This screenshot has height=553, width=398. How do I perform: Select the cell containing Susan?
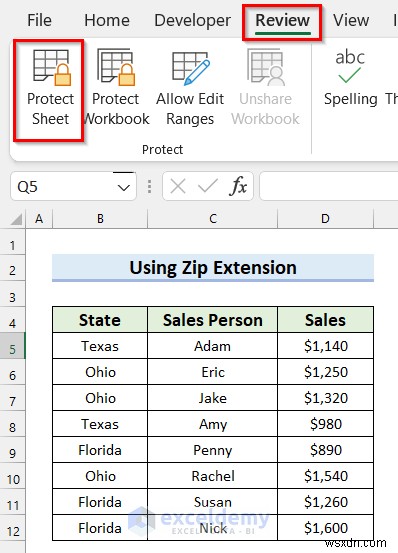213,502
